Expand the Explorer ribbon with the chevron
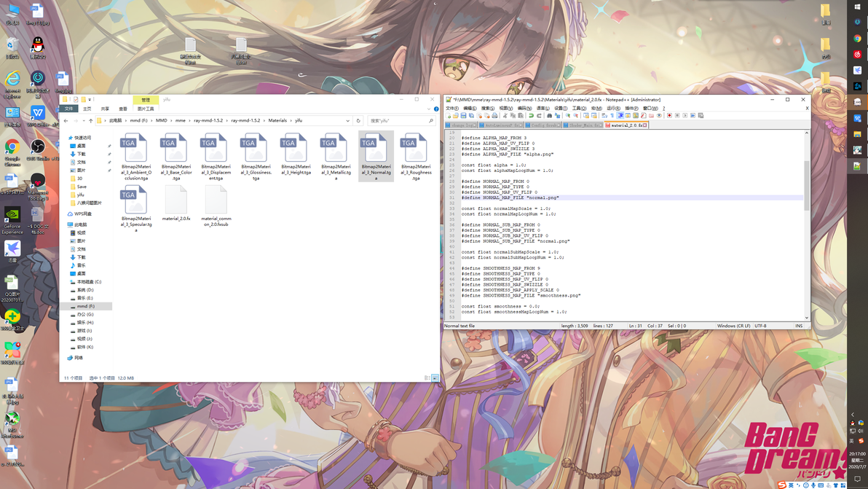The height and width of the screenshot is (489, 868). click(428, 109)
